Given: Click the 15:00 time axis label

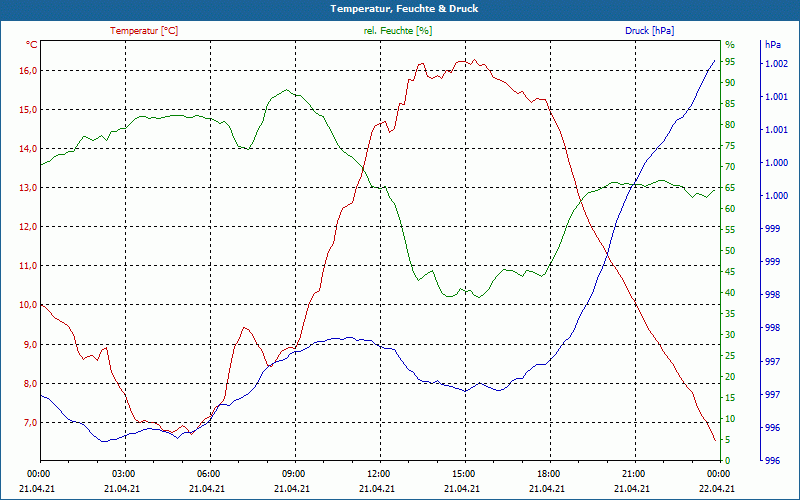Looking at the screenshot, I should point(463,473).
